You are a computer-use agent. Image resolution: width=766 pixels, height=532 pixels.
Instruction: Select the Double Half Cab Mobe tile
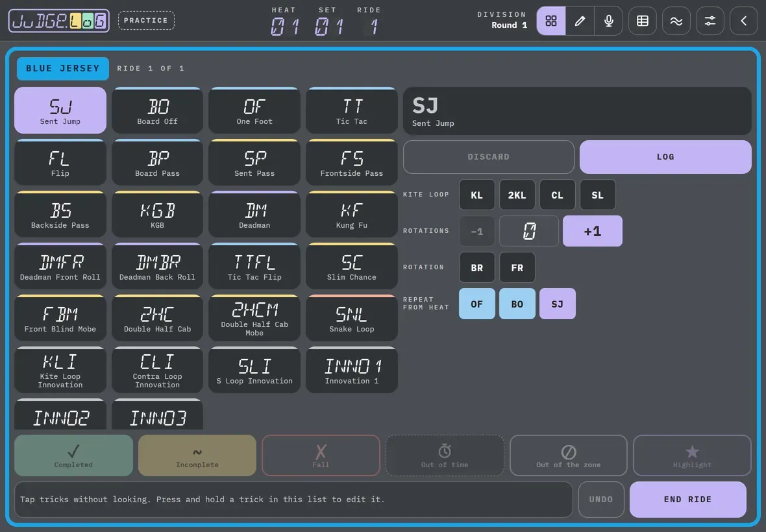click(254, 318)
